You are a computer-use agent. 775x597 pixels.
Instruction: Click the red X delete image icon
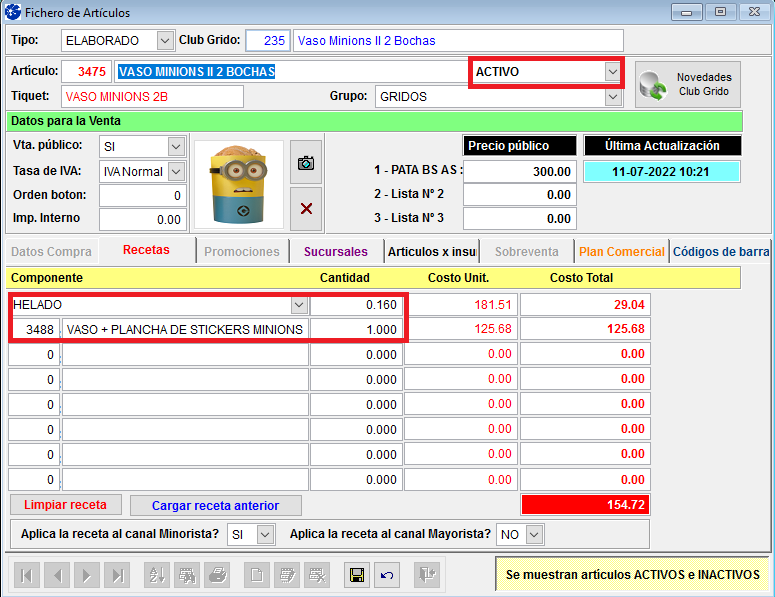pos(306,208)
